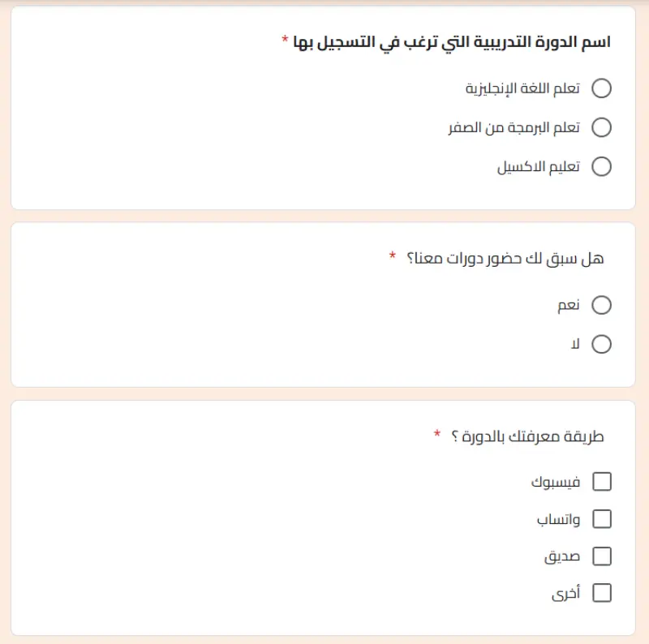Viewport: 649px width, 644px height.
Task: Select 'نعم' for previous course attendance
Action: click(601, 306)
